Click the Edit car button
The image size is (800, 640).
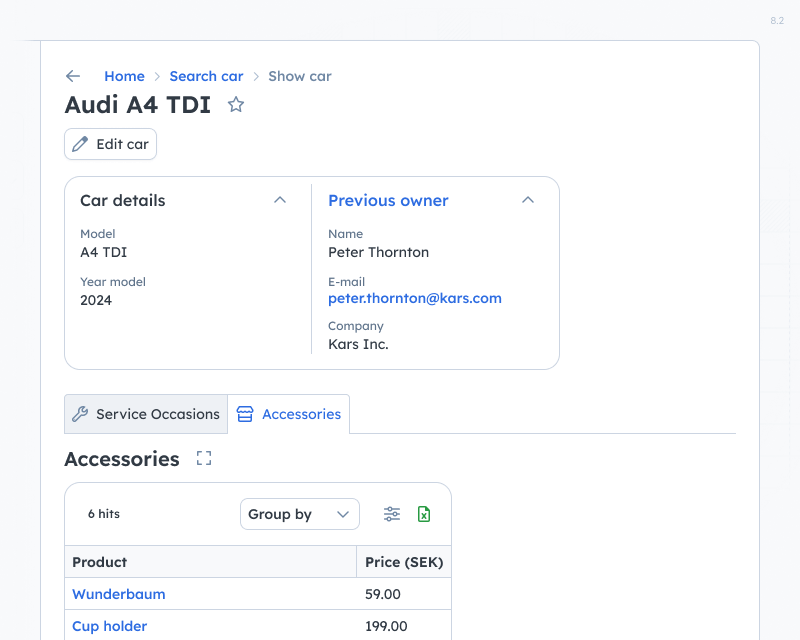(110, 144)
